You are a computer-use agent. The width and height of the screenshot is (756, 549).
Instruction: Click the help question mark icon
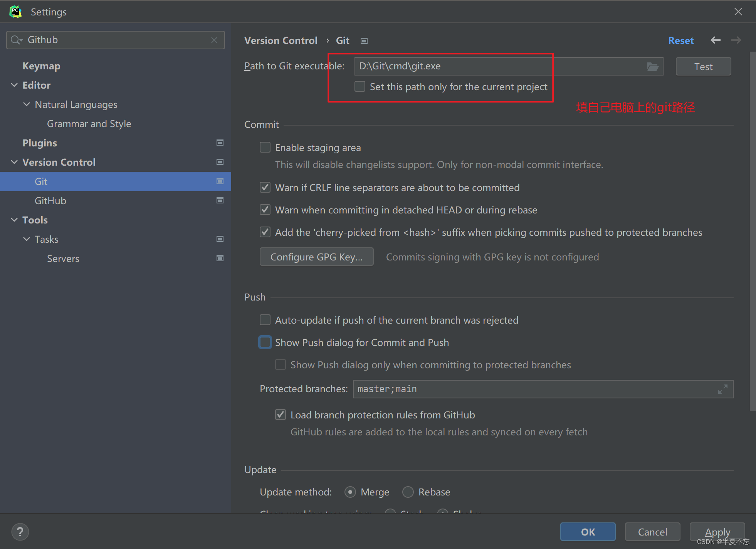(x=20, y=532)
